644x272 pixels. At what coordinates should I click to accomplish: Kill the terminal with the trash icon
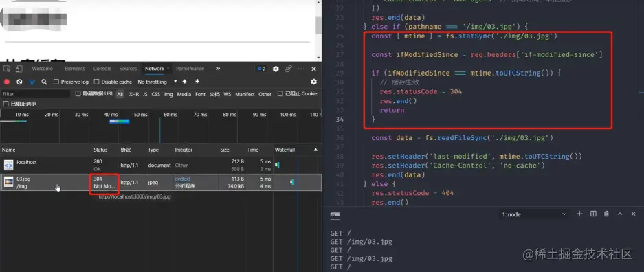click(606, 214)
